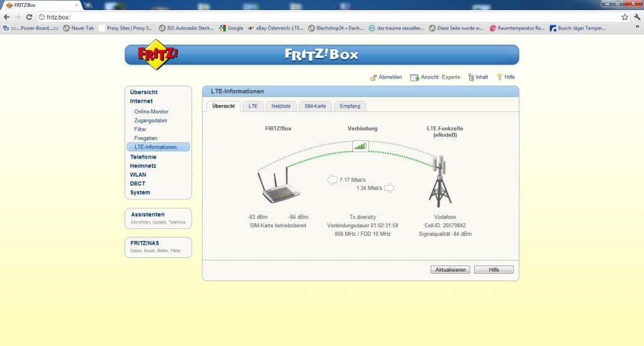Open Freigaben in the sidebar
Screen dimensions: 644x346
(146, 138)
